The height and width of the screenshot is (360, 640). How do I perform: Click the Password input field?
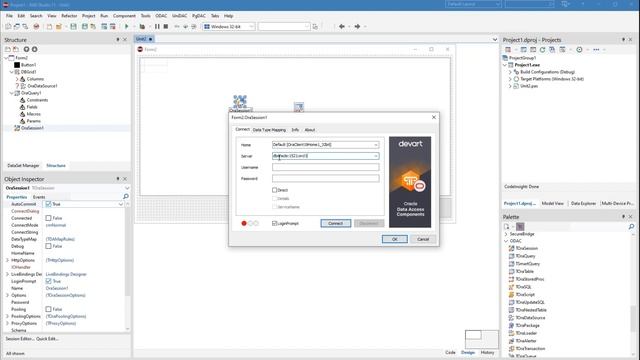coord(325,178)
